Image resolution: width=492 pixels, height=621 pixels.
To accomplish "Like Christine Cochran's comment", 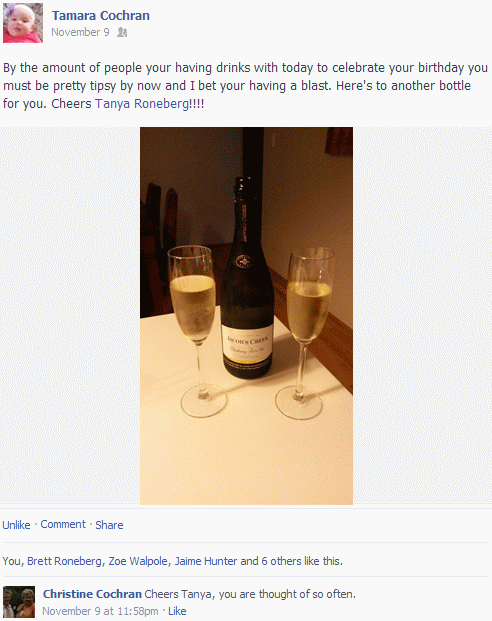I will 177,611.
